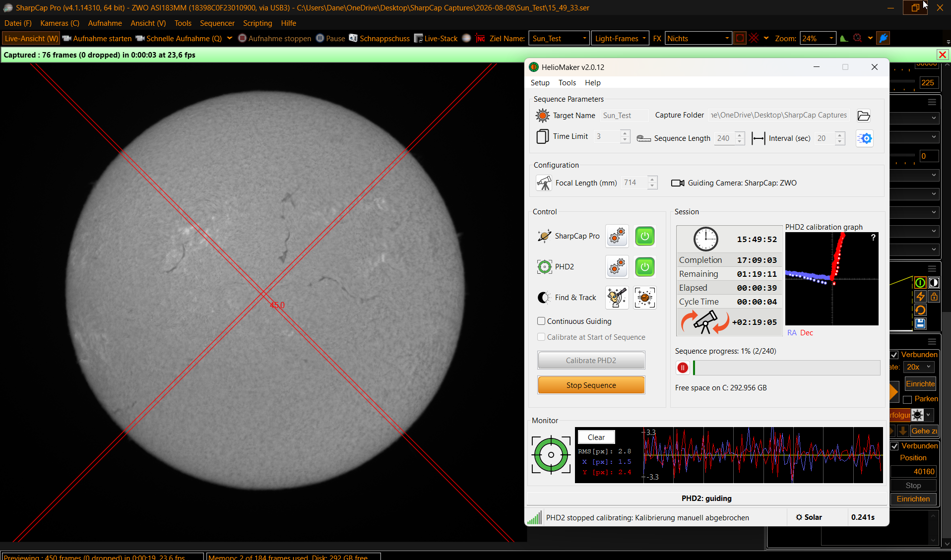This screenshot has width=951, height=560.
Task: Open HelioMaker Tools menu
Action: [x=567, y=83]
